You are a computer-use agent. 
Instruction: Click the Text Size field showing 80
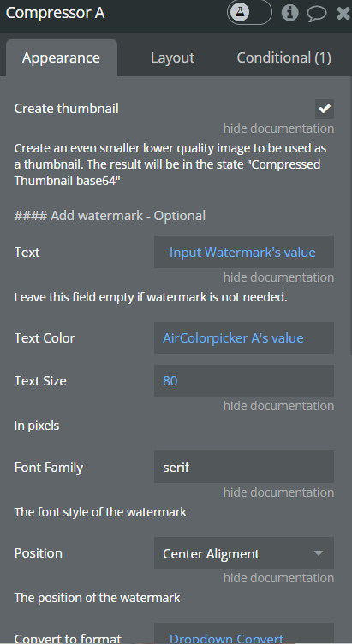click(x=244, y=381)
